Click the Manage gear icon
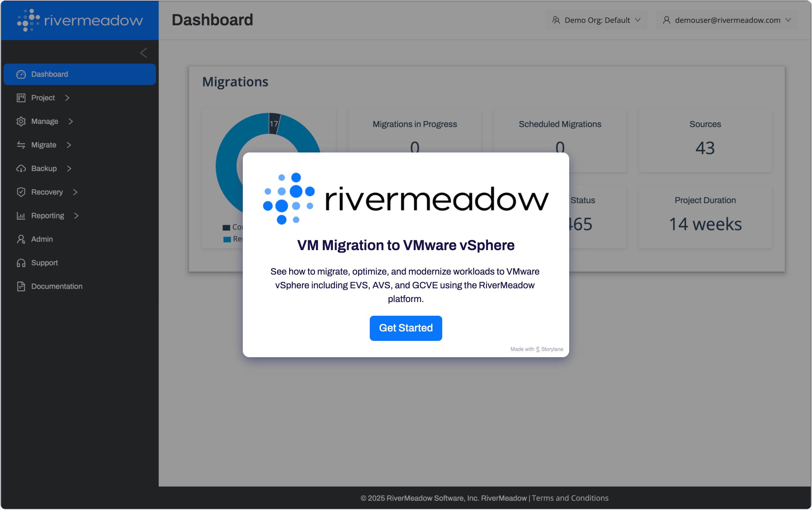This screenshot has width=812, height=510. point(21,121)
